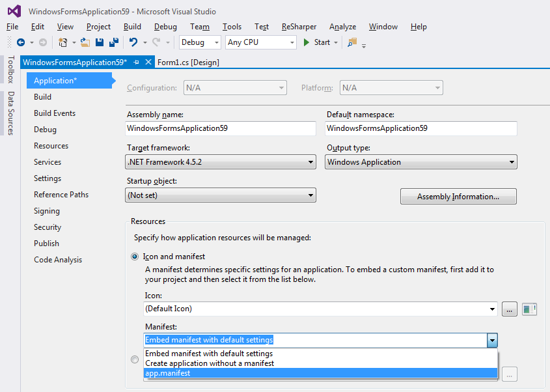Click the Navigate Forward arrow icon
Viewport: 550px width, 392px height.
[x=43, y=42]
